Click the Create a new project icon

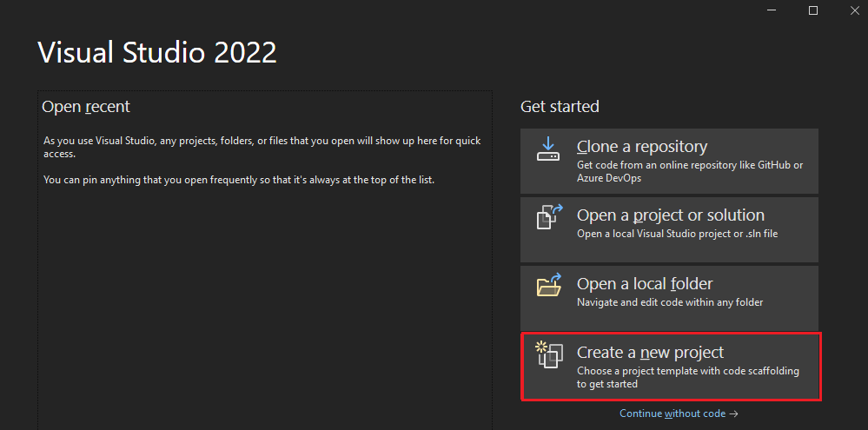548,354
